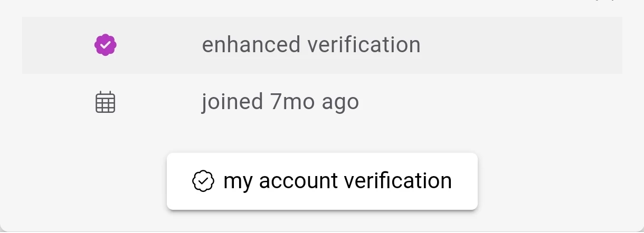Open my account verification

click(x=322, y=181)
